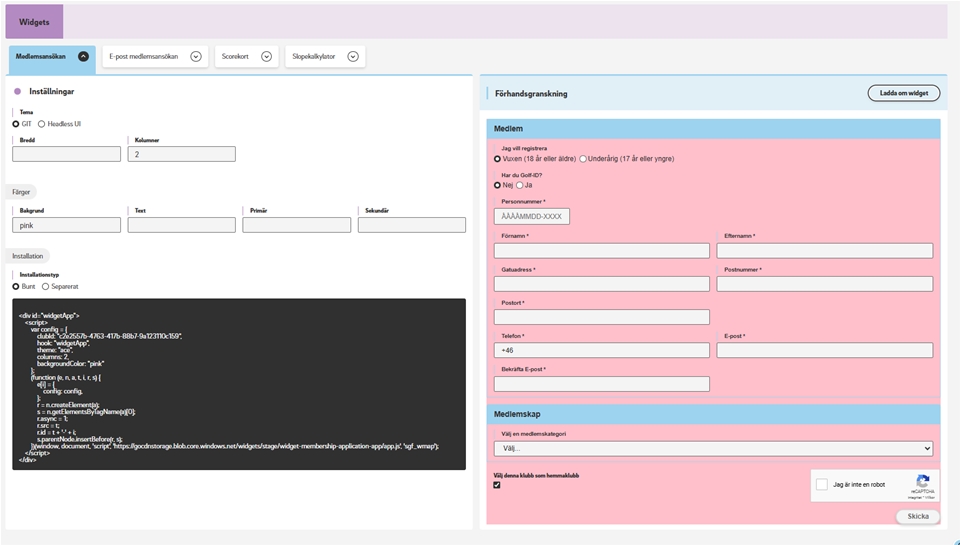
Task: Select the GIT theme radio button
Action: pyautogui.click(x=16, y=124)
